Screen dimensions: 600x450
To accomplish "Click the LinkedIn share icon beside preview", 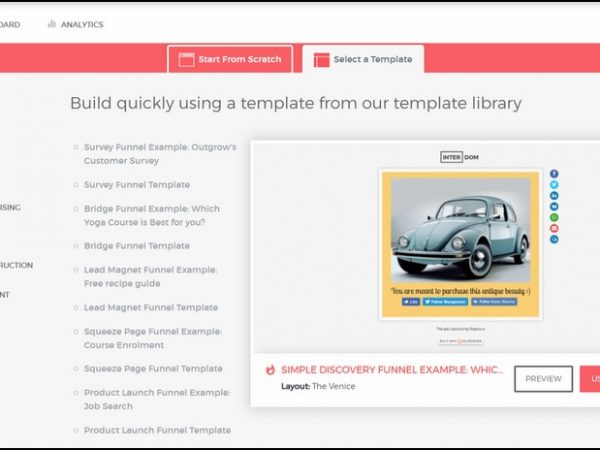I will pyautogui.click(x=554, y=196).
